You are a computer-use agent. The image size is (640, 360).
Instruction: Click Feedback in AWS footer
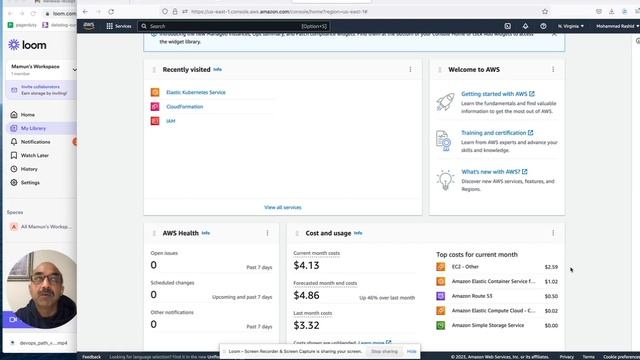pyautogui.click(x=91, y=357)
